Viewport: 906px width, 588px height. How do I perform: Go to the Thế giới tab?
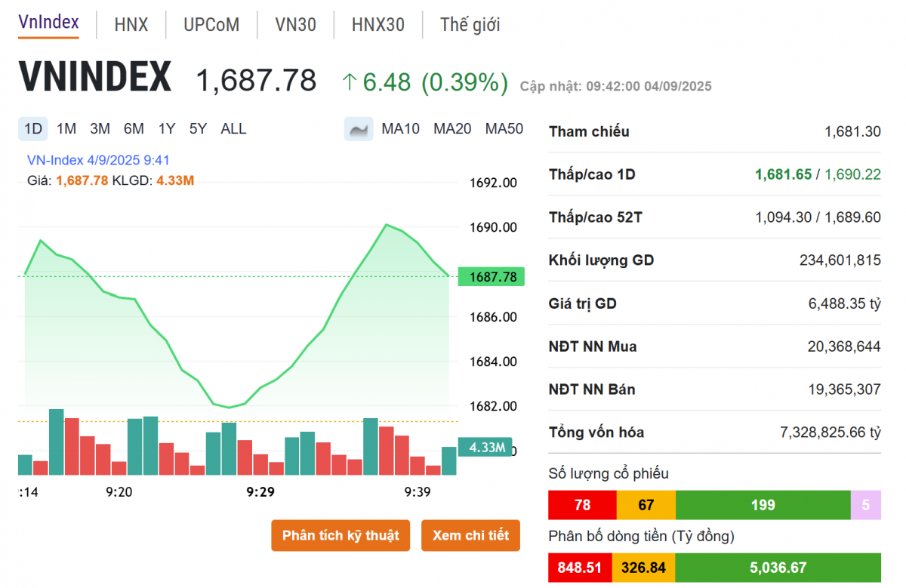tap(470, 25)
